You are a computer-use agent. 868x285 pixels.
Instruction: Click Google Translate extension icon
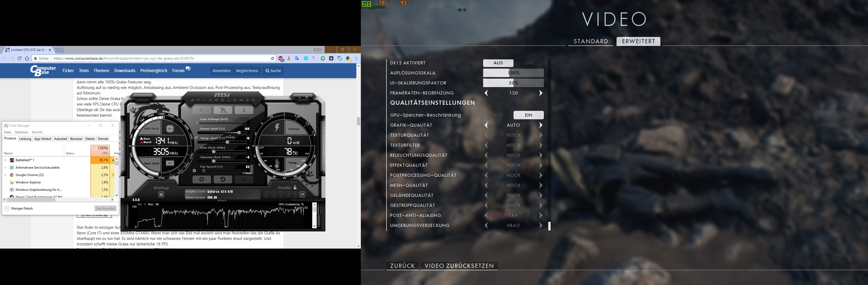pyautogui.click(x=297, y=59)
